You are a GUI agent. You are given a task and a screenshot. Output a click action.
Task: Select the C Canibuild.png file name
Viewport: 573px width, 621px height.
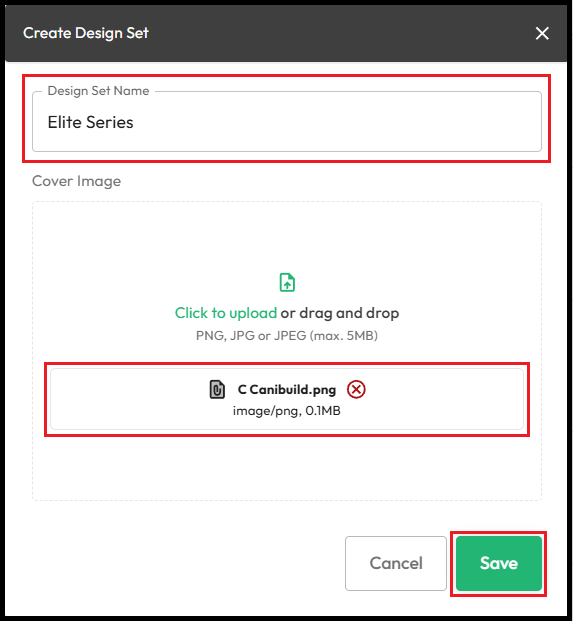[x=287, y=390]
